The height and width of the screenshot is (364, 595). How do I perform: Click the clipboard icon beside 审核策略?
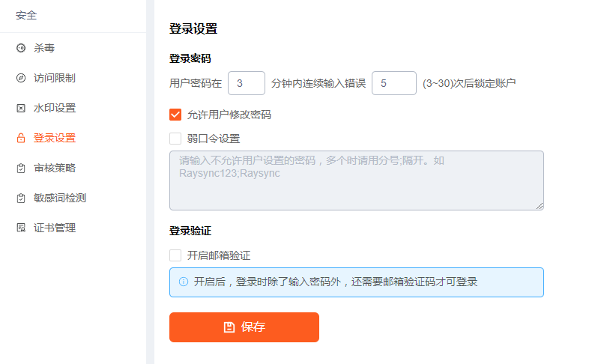point(21,168)
